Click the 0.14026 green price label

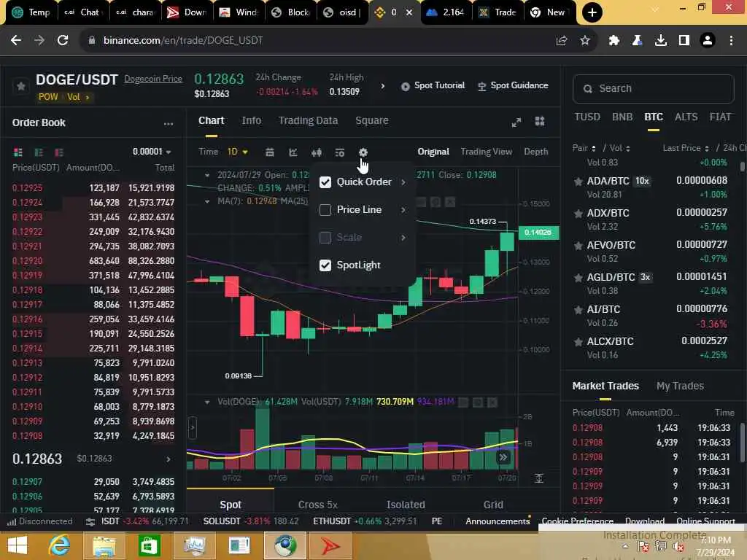tap(538, 233)
